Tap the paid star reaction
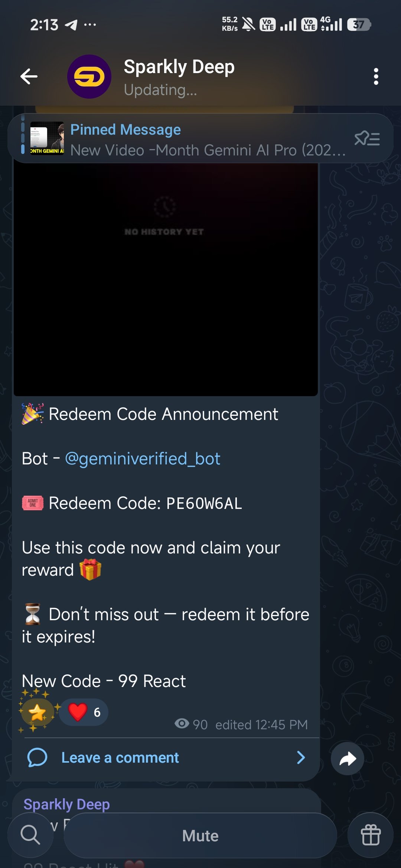This screenshot has width=401, height=868. click(38, 712)
